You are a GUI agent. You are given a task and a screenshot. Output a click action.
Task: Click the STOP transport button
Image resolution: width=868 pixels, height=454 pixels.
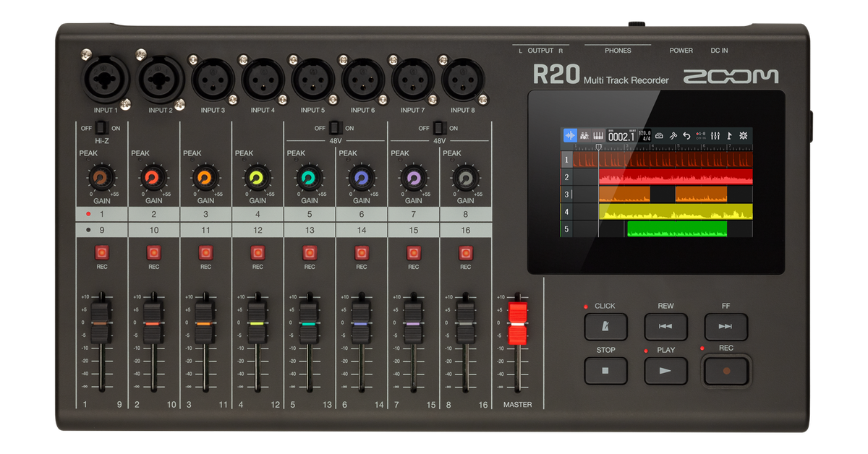pos(605,371)
